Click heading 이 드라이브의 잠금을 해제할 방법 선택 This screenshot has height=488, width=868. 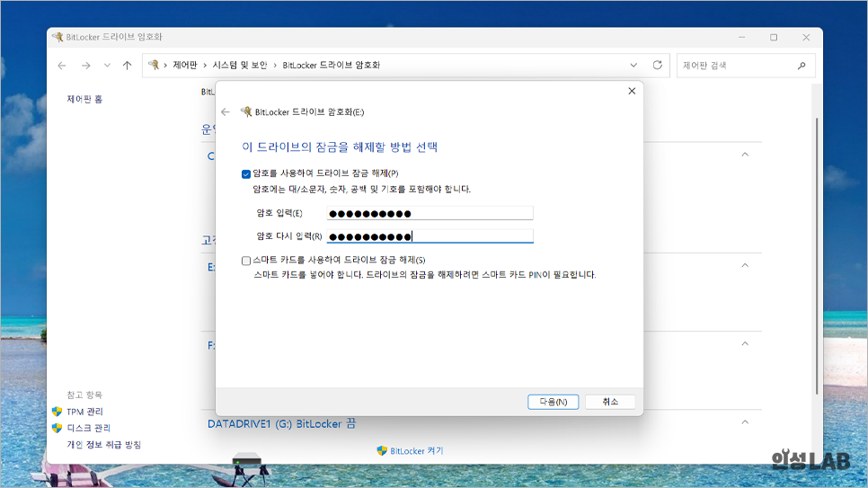click(x=340, y=146)
